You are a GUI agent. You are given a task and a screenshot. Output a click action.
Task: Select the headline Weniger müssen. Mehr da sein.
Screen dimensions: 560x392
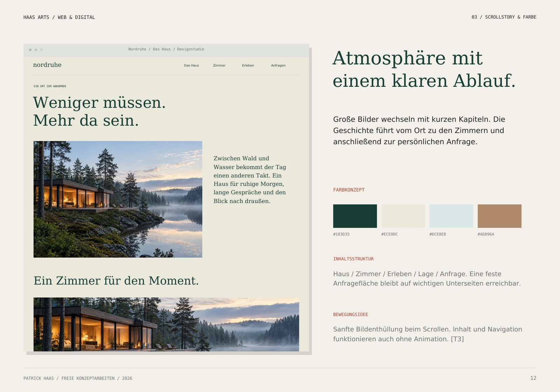click(x=99, y=111)
